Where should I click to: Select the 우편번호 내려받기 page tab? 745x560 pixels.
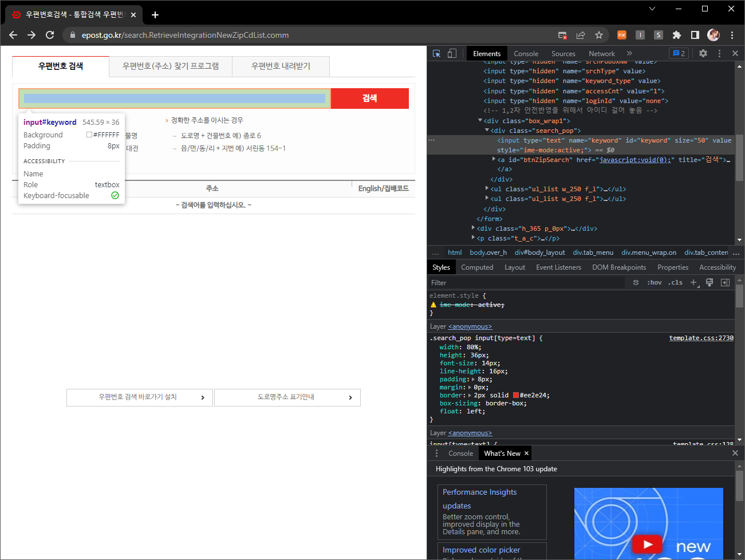click(281, 66)
